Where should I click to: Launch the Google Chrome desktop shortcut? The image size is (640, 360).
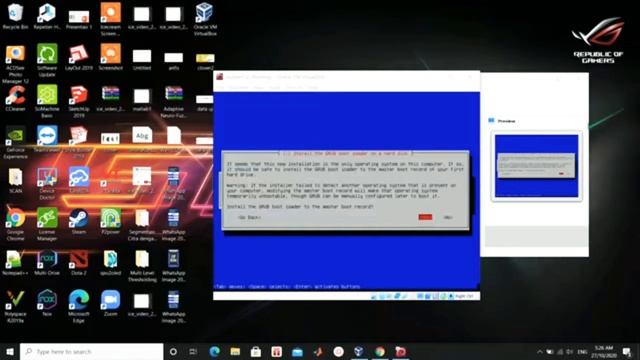point(16,224)
